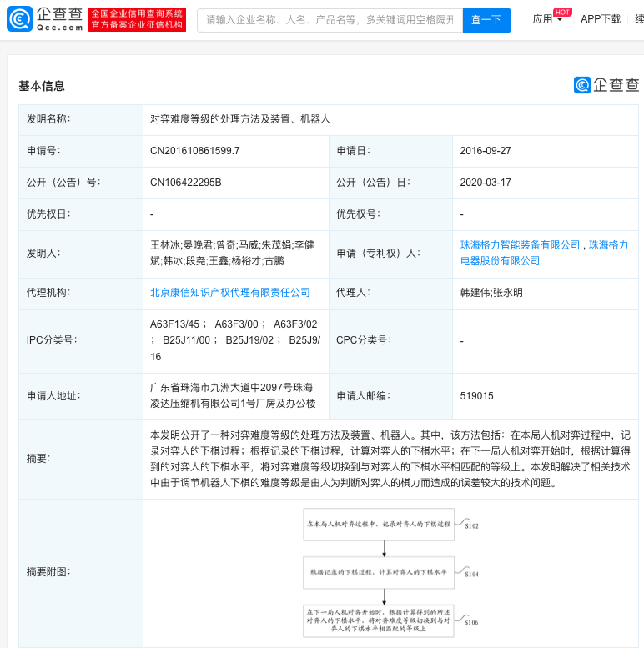Click the flowchart abstract figure thumbnail
This screenshot has height=648, width=644.
pyautogui.click(x=390, y=573)
